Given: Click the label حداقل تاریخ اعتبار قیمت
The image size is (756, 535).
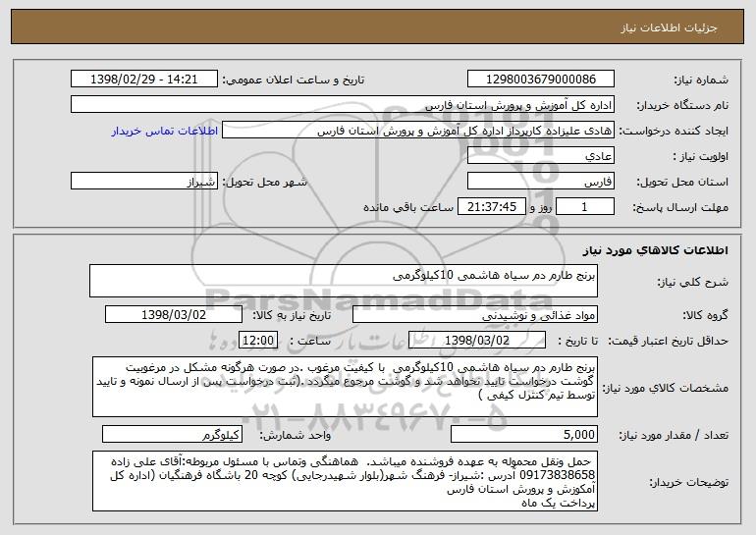Looking at the screenshot, I should [x=668, y=341].
